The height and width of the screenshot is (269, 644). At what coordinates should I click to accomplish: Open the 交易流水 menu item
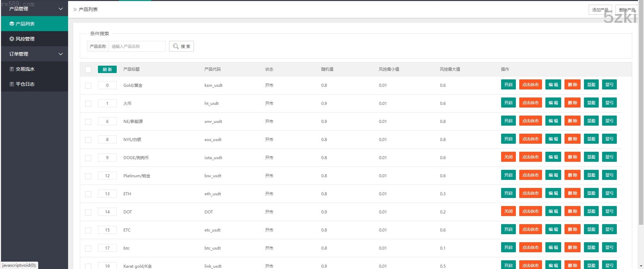point(25,69)
